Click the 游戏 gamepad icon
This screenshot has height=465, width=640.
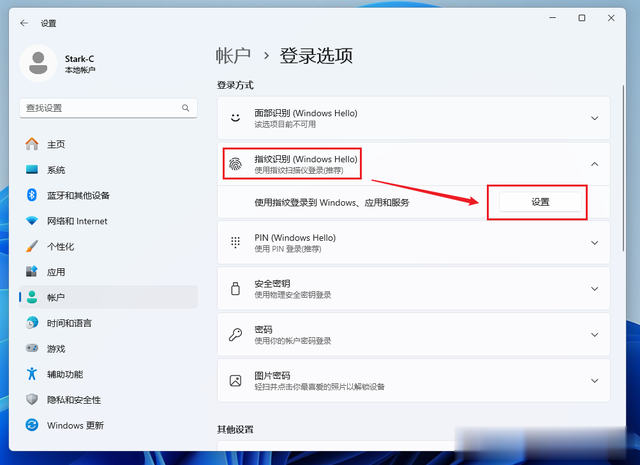coord(32,348)
